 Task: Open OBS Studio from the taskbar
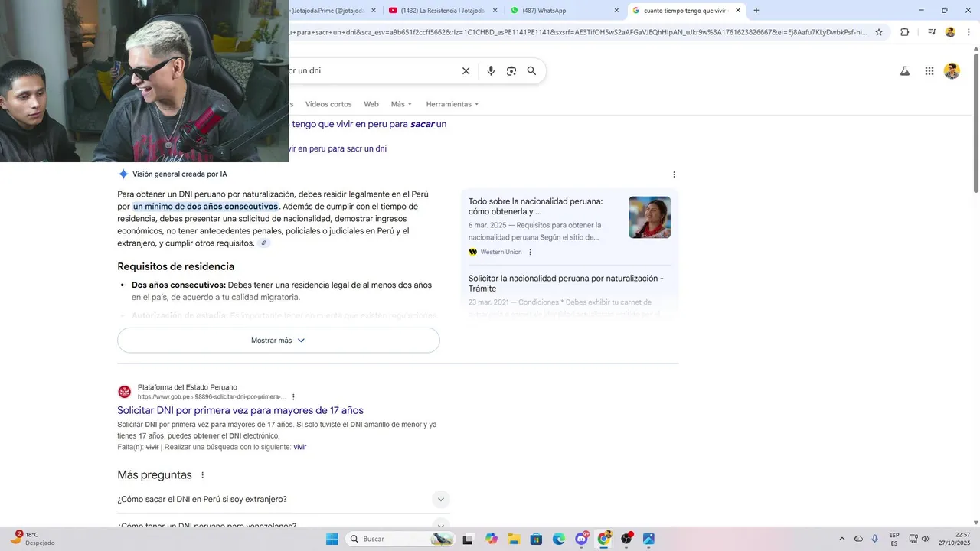[x=626, y=539]
